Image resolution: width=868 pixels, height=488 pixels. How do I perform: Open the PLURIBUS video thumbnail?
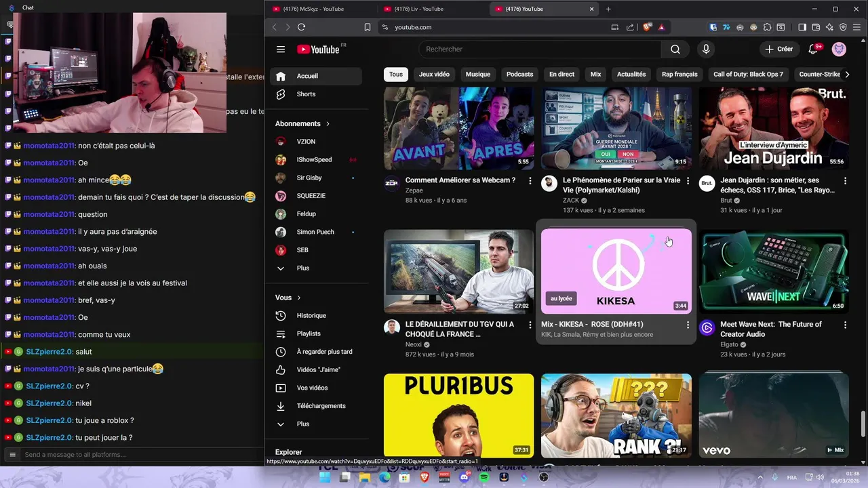(x=458, y=415)
